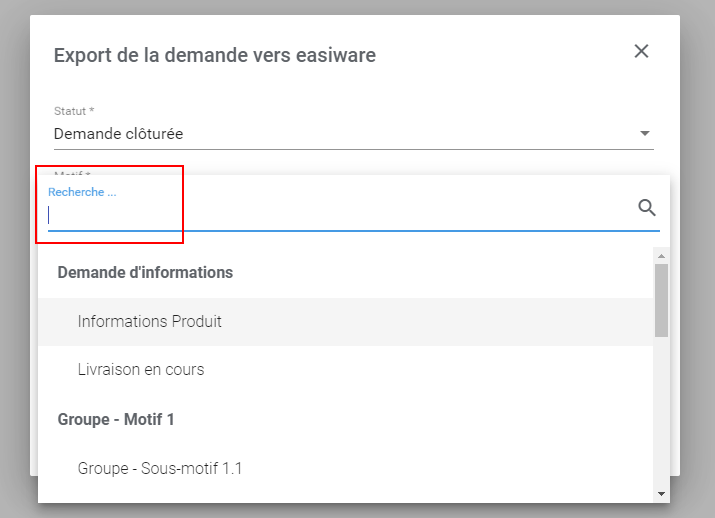The height and width of the screenshot is (518, 715).
Task: Click the magnifying glass search icon
Action: coord(647,208)
